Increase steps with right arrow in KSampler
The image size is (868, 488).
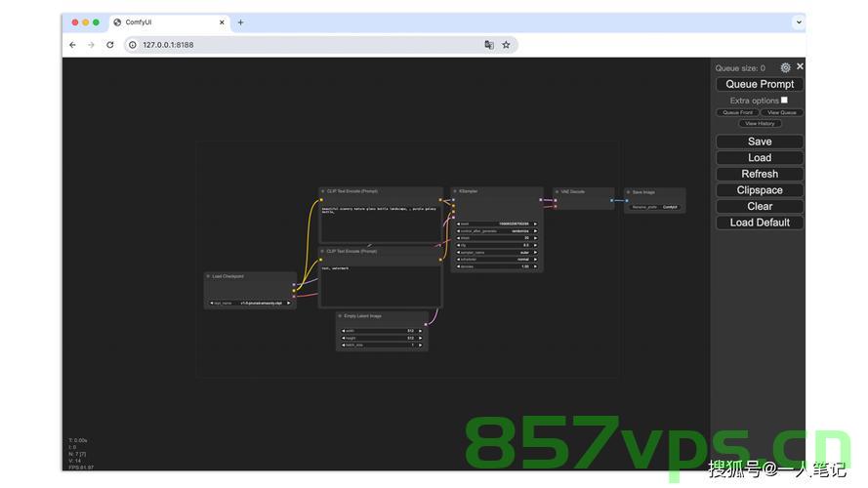[535, 238]
